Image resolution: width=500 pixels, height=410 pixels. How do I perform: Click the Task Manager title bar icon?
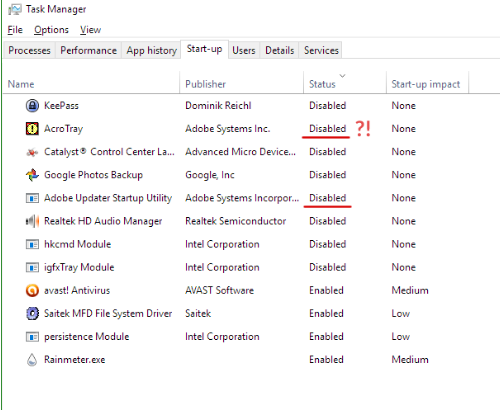[15, 10]
